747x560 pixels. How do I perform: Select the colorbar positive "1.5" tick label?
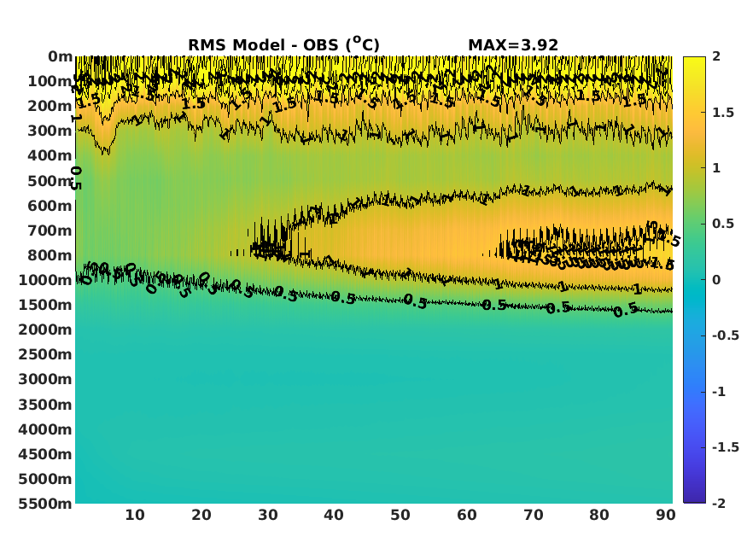[x=723, y=113]
